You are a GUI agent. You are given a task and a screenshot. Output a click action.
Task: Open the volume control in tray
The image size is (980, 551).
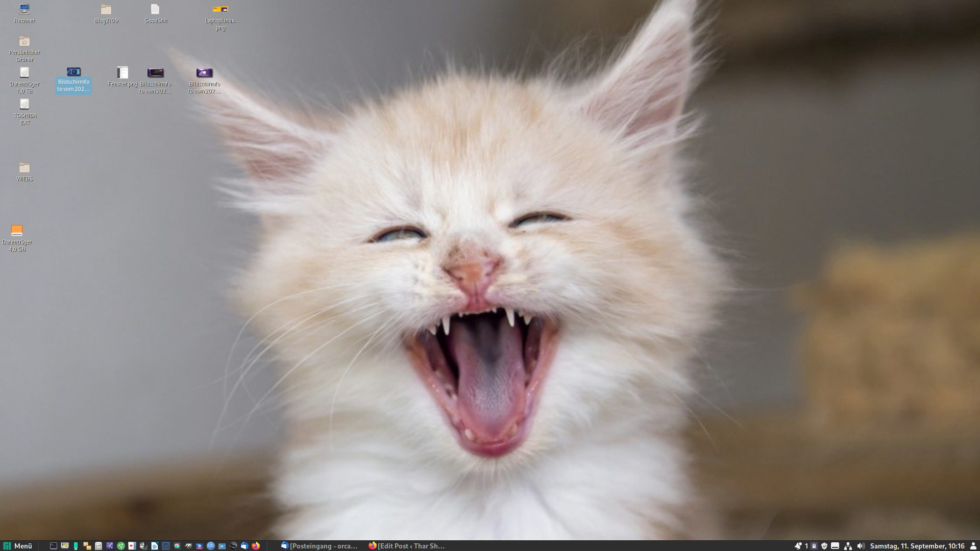(861, 546)
